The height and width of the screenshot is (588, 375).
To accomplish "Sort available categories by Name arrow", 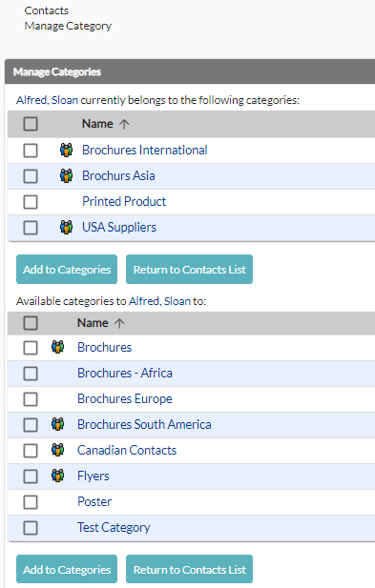I will pyautogui.click(x=119, y=323).
